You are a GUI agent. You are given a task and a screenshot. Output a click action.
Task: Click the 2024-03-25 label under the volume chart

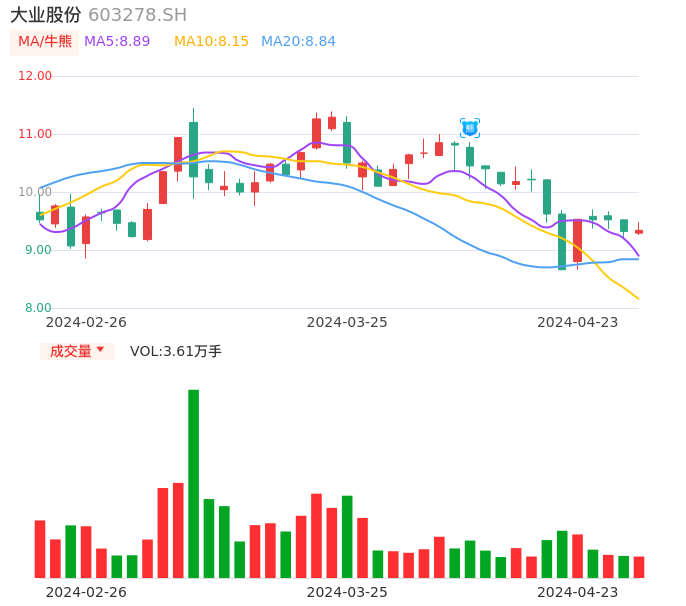347,592
